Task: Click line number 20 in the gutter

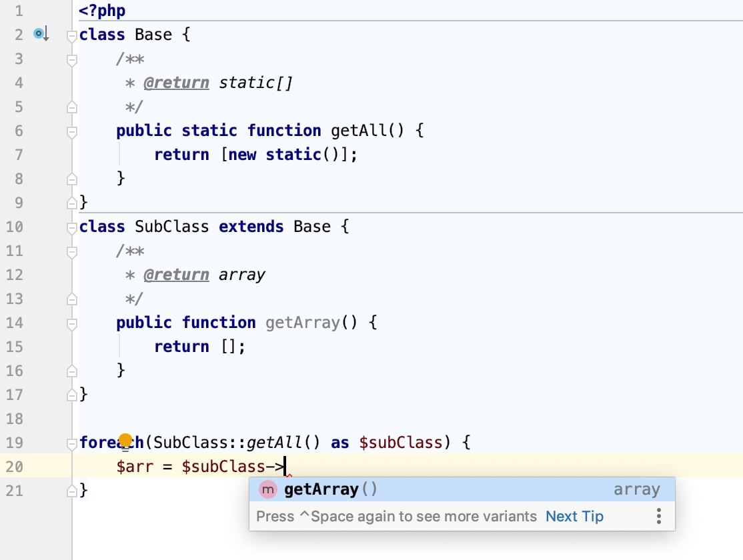Action: tap(14, 467)
